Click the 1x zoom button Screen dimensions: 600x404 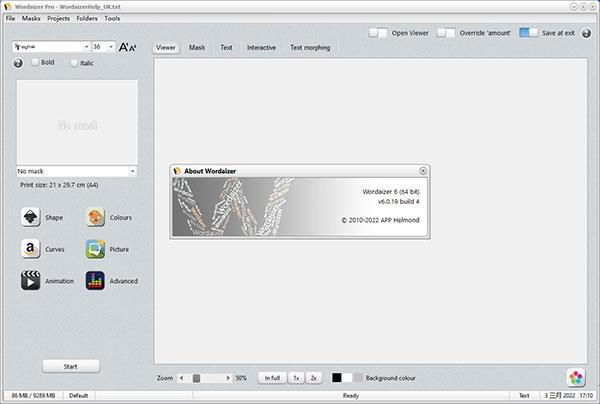(x=296, y=378)
